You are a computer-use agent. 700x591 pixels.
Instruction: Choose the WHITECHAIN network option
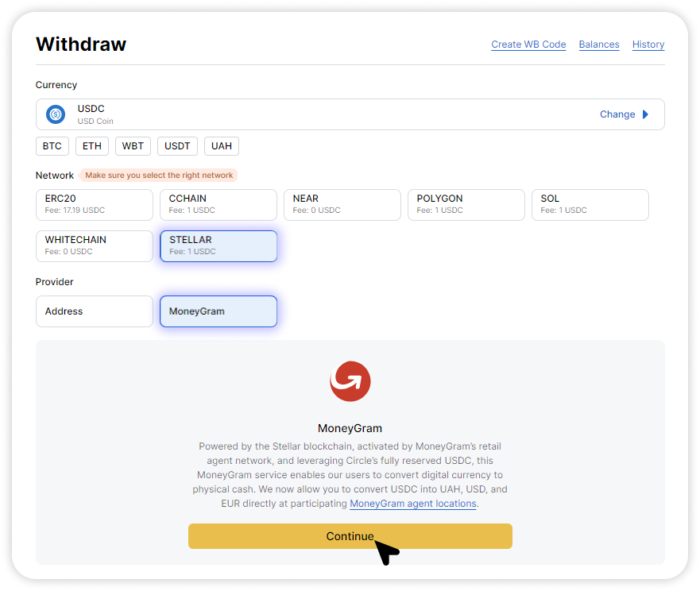pos(95,246)
